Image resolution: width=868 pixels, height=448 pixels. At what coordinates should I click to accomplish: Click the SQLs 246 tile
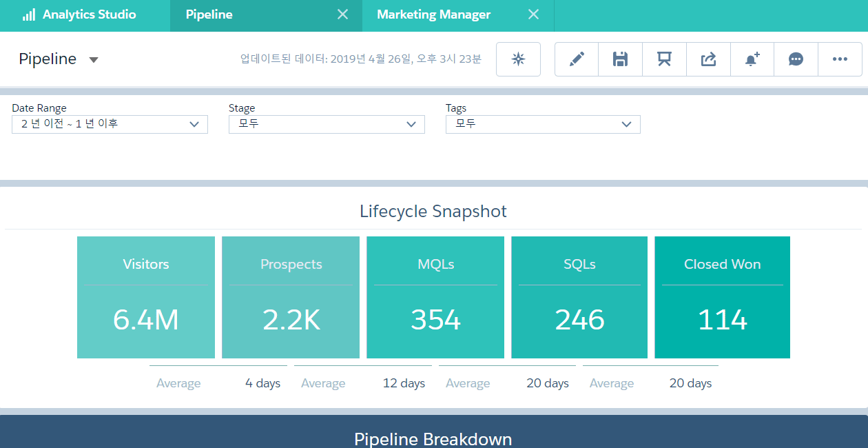[x=579, y=298]
